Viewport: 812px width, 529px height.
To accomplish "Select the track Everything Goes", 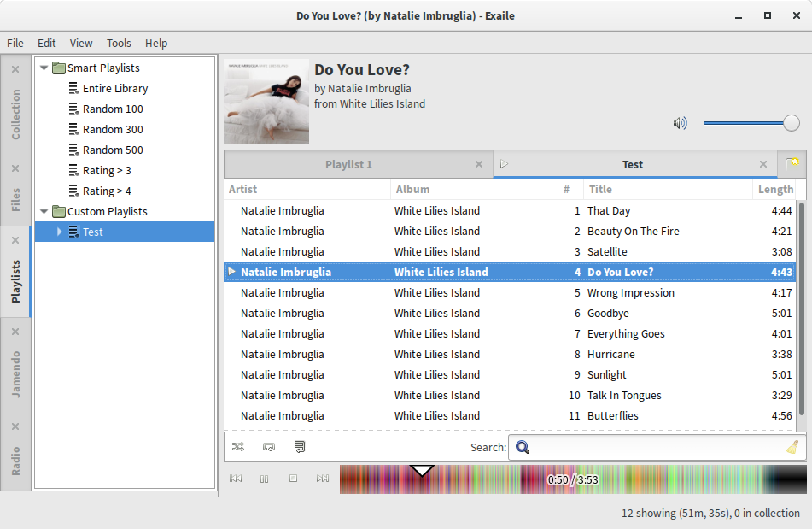I will point(509,333).
